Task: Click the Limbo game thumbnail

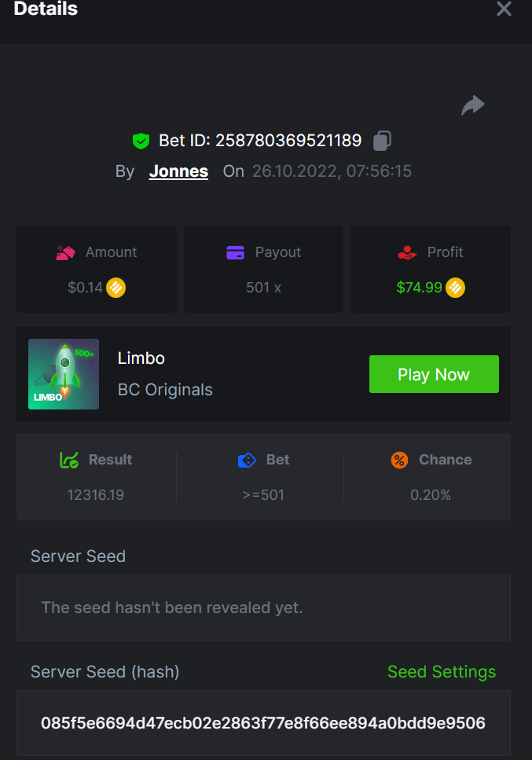Action: (x=64, y=374)
